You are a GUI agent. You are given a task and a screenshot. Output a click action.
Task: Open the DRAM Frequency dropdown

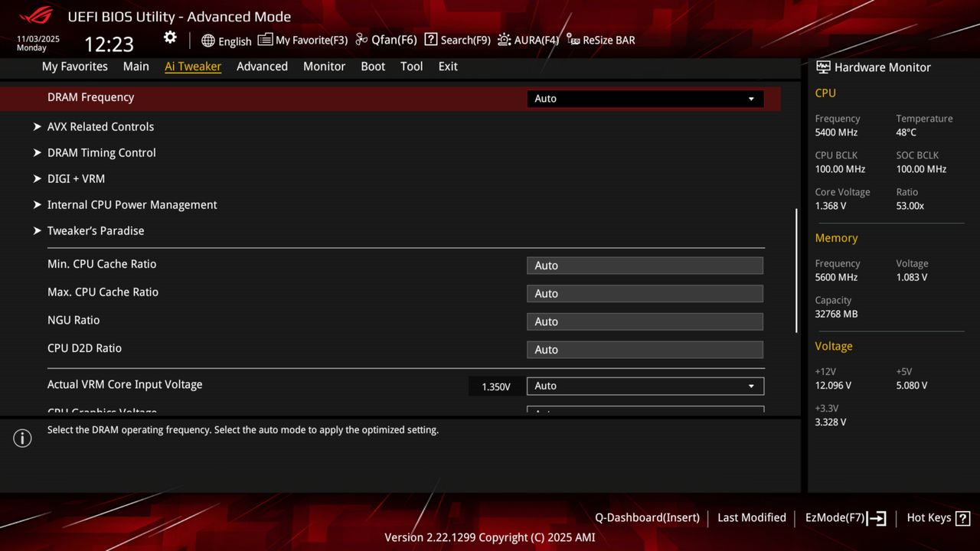(644, 98)
